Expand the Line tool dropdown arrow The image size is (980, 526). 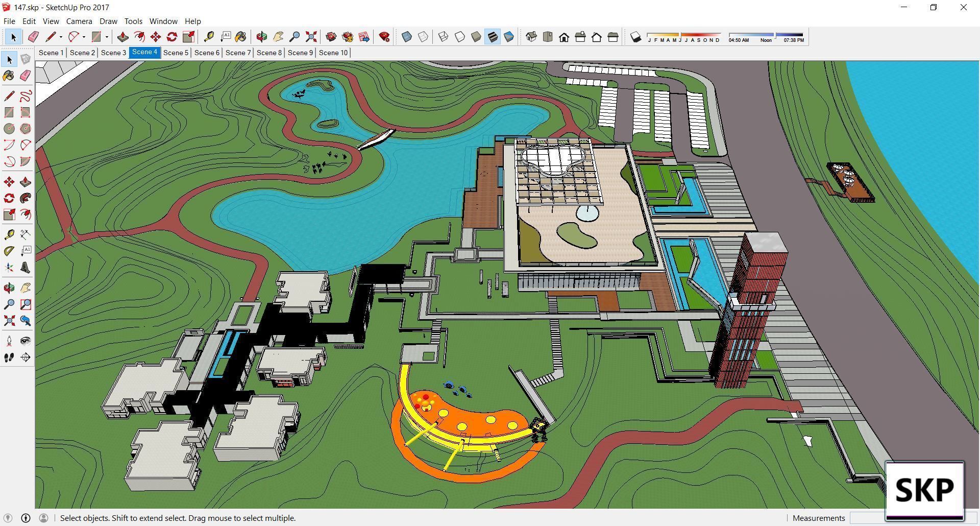61,37
